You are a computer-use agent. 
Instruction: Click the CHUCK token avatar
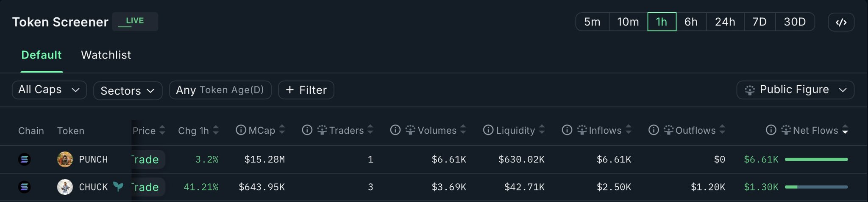[65, 187]
